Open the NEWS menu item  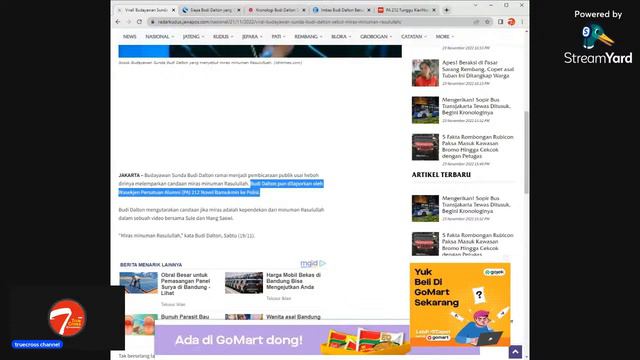pos(129,37)
